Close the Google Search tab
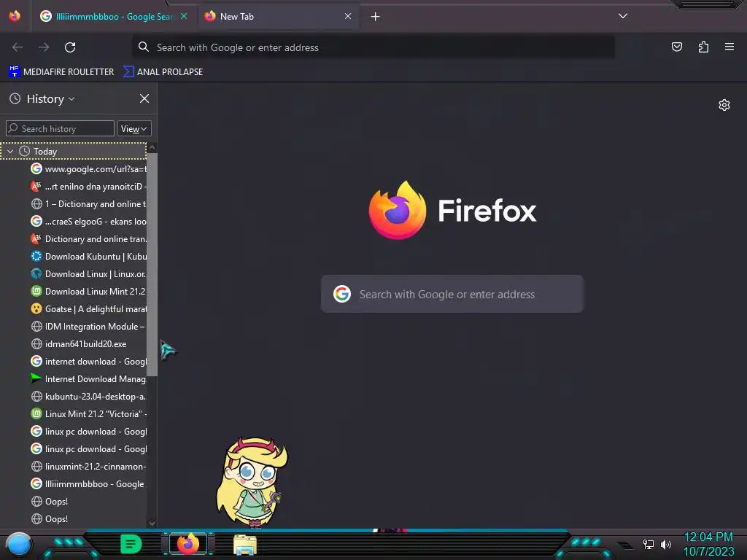 (184, 16)
